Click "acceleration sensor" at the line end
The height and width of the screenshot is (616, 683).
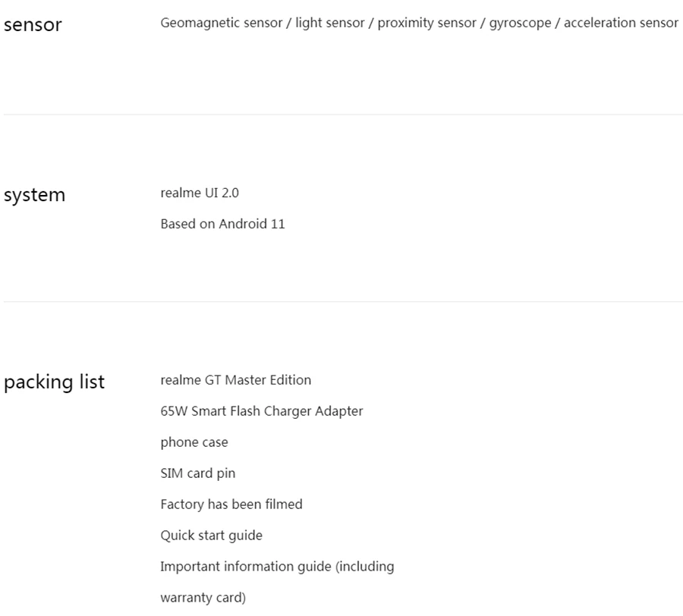pyautogui.click(x=621, y=23)
